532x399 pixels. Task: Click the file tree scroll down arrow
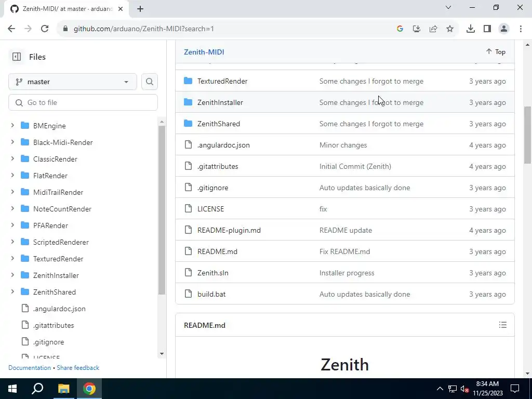click(162, 353)
